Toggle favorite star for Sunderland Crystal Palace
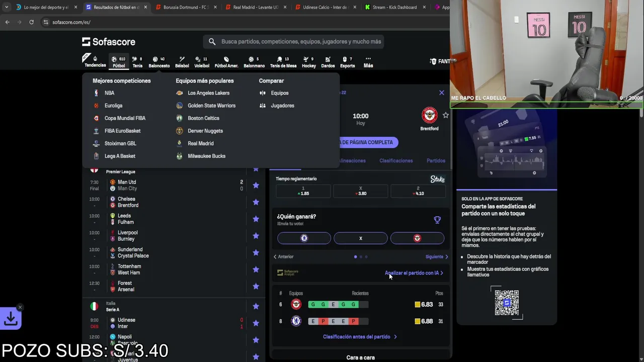Image resolution: width=644 pixels, height=362 pixels. point(256,252)
